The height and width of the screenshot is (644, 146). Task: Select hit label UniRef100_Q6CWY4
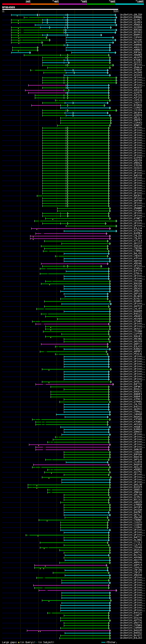point(131,112)
